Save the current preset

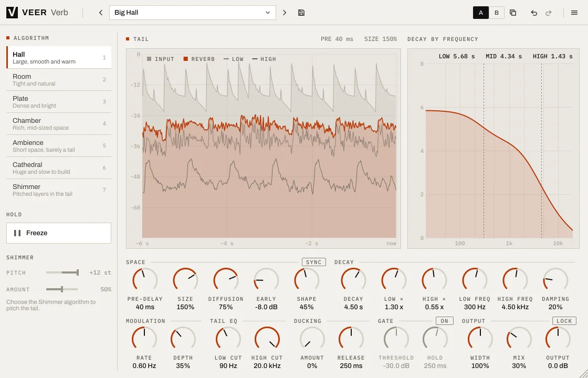click(x=301, y=13)
